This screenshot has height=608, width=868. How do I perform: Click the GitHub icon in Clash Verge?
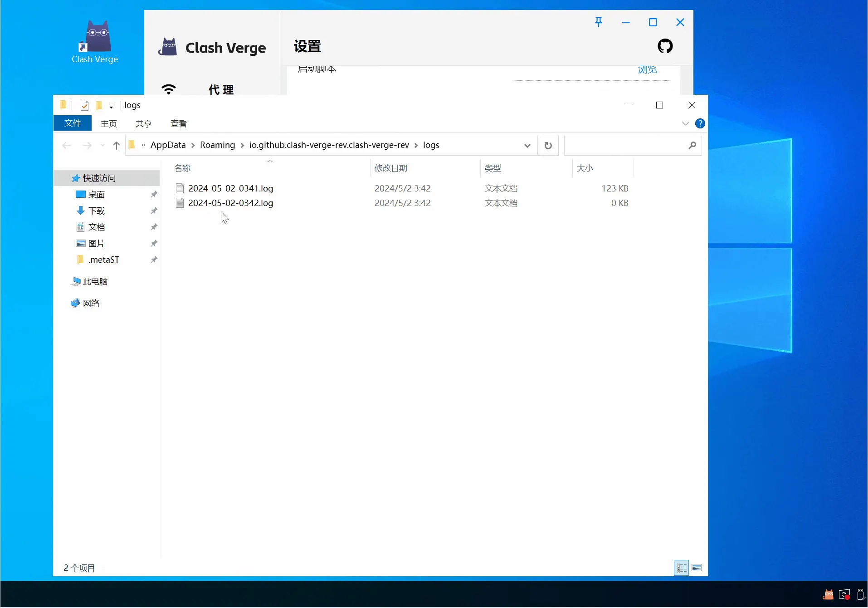point(665,46)
